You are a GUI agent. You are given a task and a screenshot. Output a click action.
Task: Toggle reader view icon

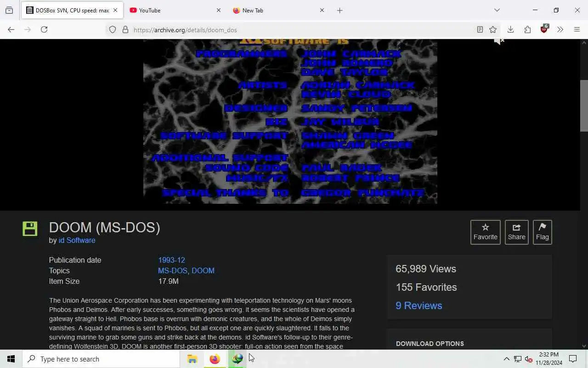coord(480,30)
